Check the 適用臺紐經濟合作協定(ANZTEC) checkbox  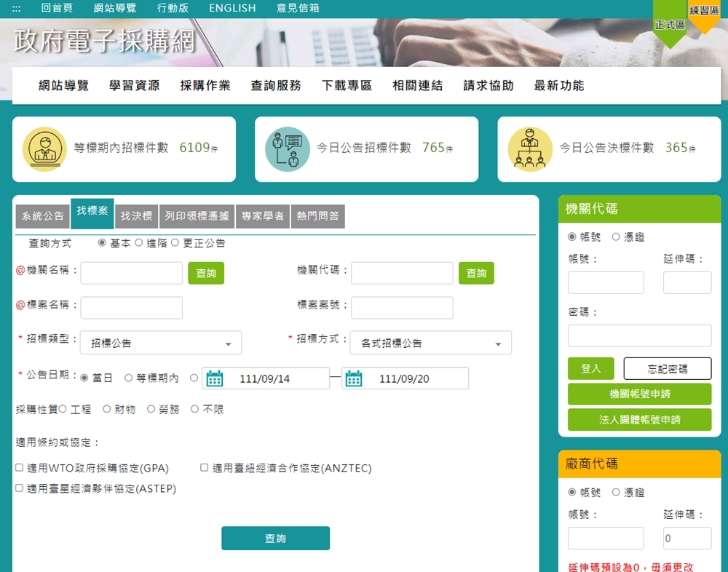(x=205, y=468)
